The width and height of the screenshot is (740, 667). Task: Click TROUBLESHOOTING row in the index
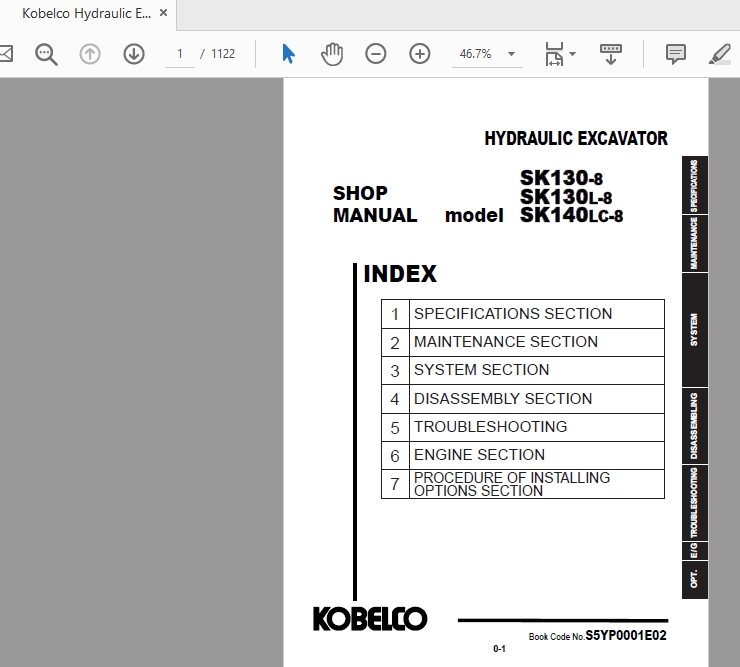coord(523,427)
